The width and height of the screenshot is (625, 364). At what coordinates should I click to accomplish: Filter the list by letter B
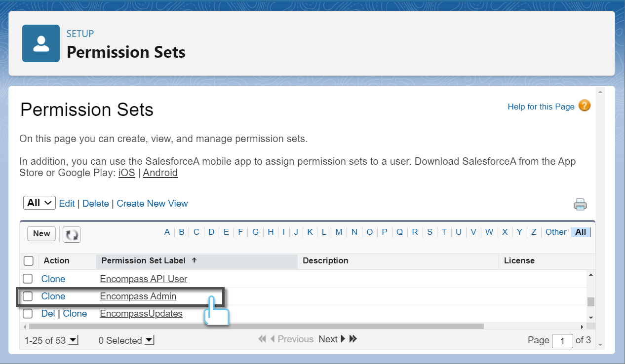coord(182,232)
